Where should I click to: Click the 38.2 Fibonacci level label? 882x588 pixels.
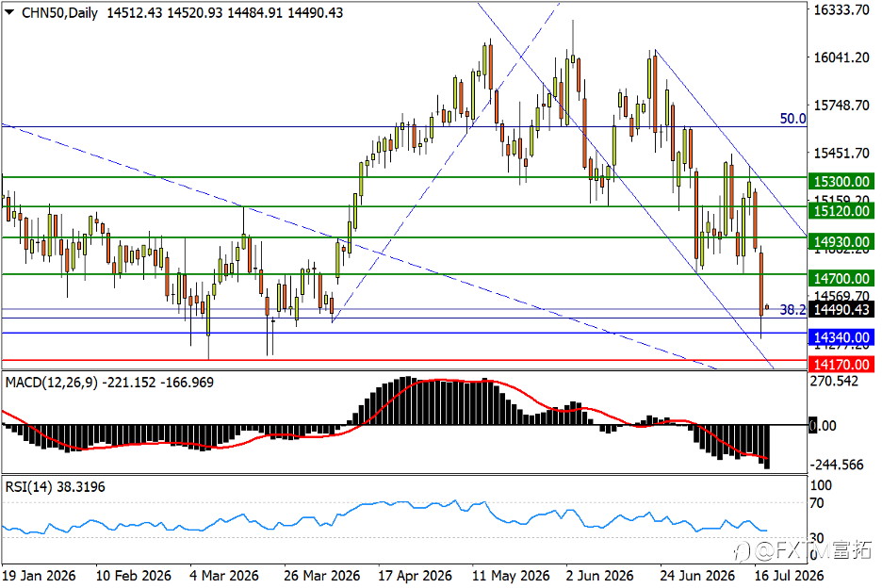click(792, 309)
